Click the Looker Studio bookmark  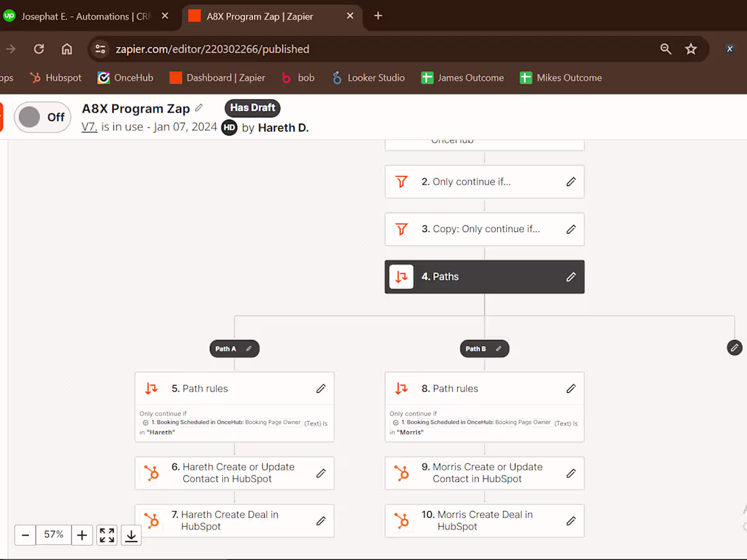pyautogui.click(x=368, y=77)
